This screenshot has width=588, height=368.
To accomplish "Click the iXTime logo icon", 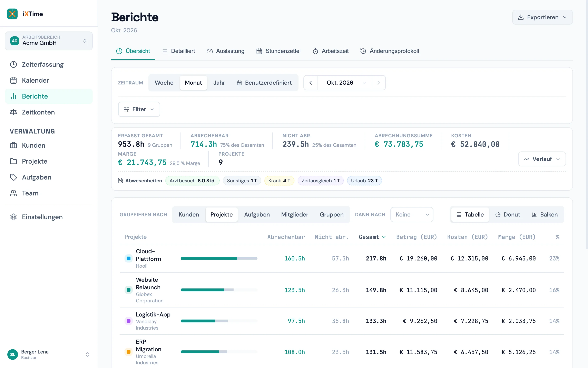I will tap(12, 14).
